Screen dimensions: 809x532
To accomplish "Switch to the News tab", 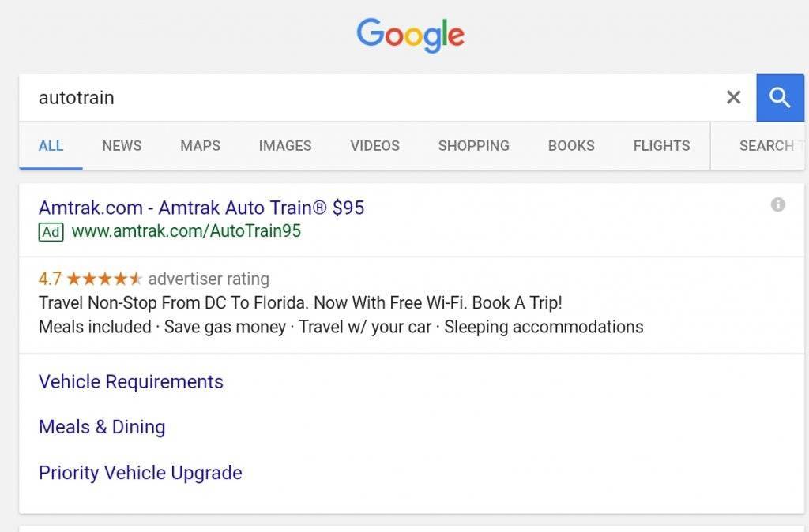I will click(x=122, y=146).
